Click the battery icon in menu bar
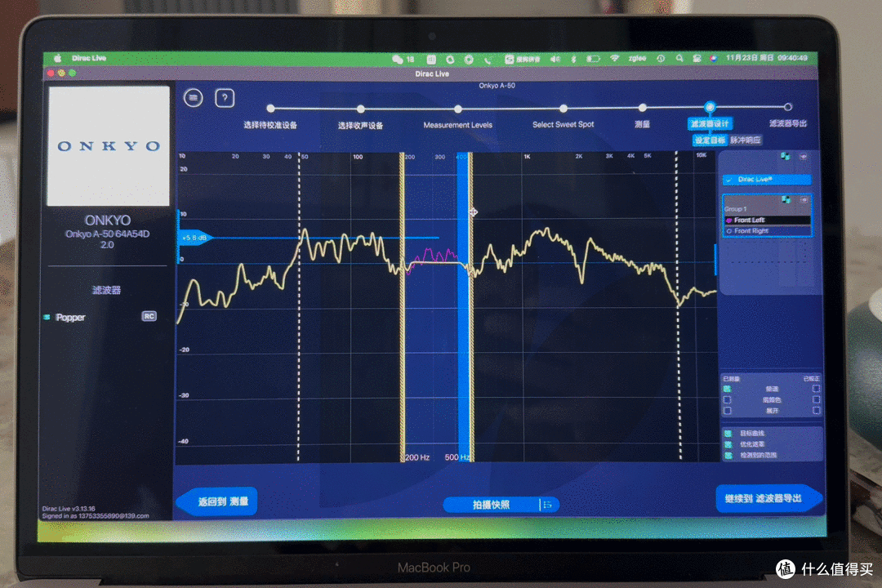The height and width of the screenshot is (588, 882). [593, 59]
